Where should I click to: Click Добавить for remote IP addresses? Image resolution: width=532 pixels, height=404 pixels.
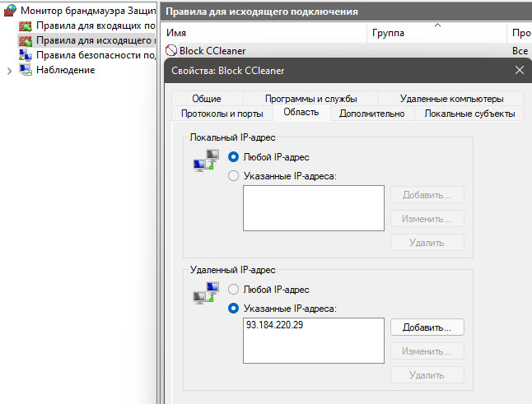427,327
